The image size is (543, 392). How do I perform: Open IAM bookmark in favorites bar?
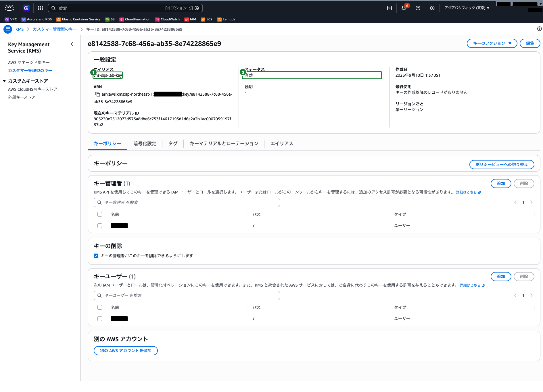click(x=190, y=19)
